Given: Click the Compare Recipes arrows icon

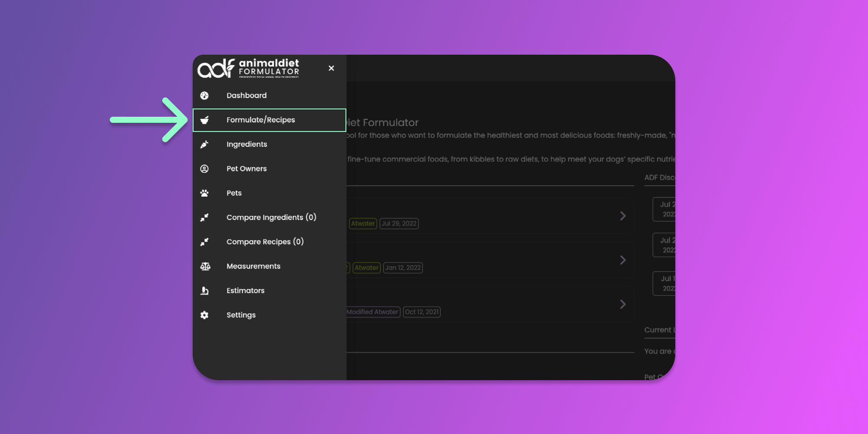Looking at the screenshot, I should tap(204, 242).
